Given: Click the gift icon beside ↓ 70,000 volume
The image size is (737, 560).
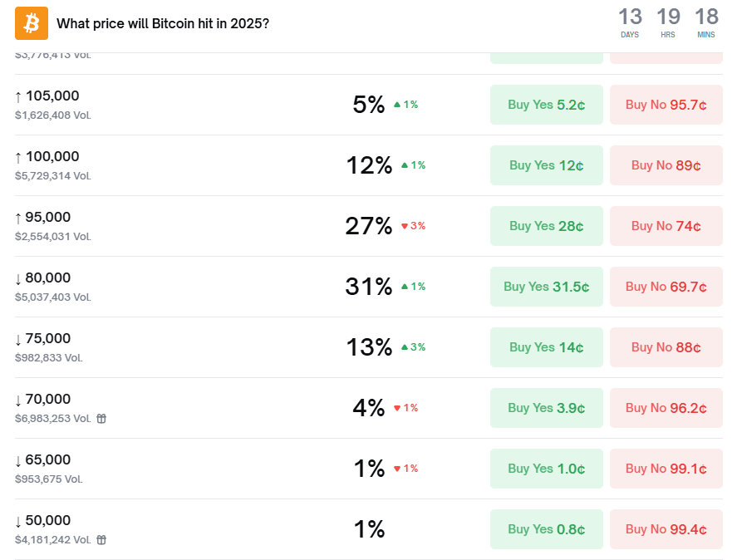Looking at the screenshot, I should [x=101, y=419].
